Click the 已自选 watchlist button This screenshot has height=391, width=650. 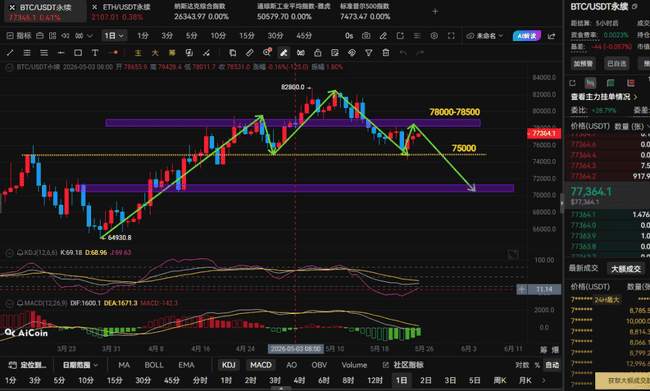pos(617,63)
